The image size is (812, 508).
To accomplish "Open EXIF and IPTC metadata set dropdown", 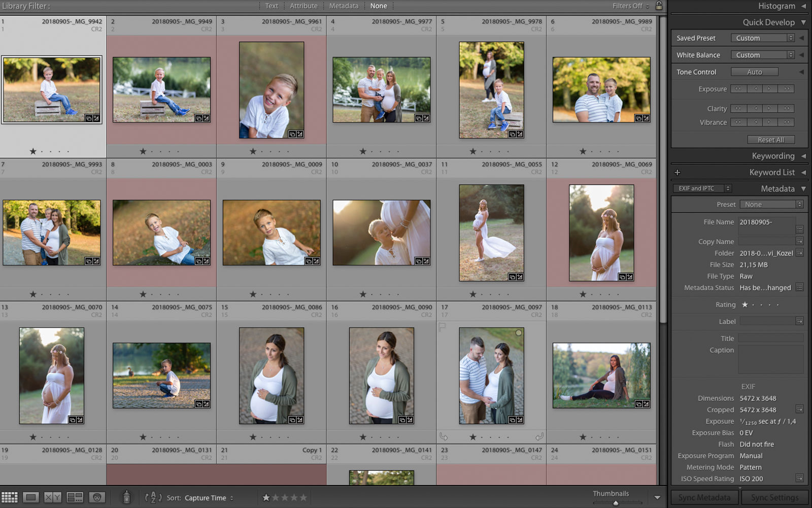I will point(702,188).
